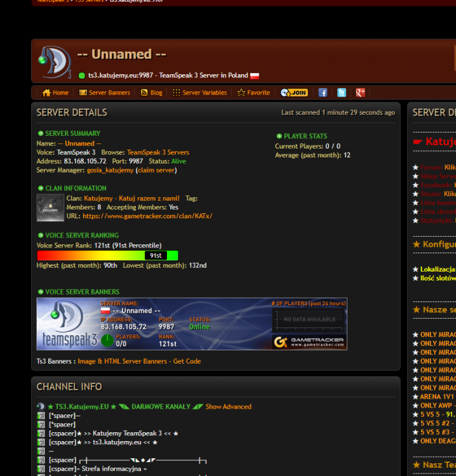
Task: Click the Server Variables grid icon
Action: coord(176,93)
